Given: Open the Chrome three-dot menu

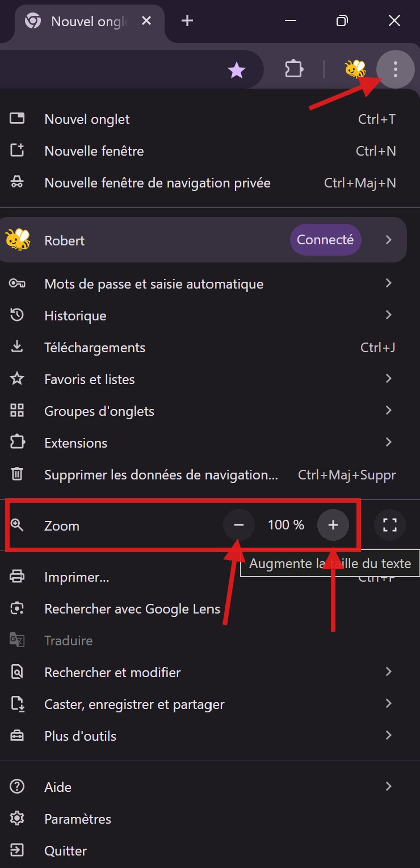Looking at the screenshot, I should click(396, 69).
